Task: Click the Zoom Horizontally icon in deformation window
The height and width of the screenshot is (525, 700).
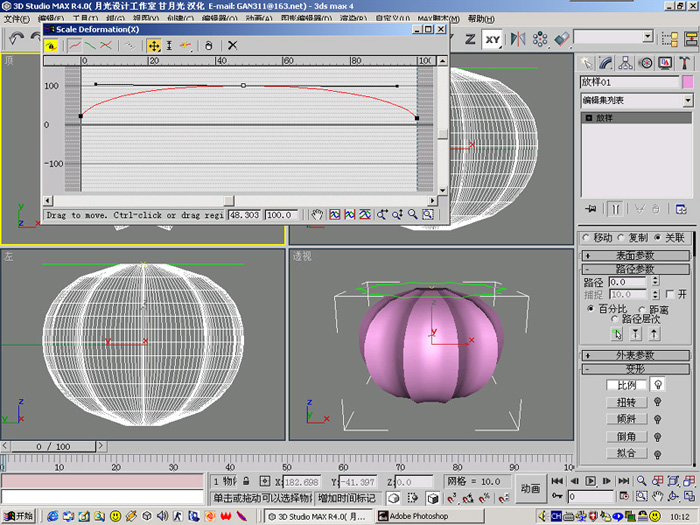Action: 382,215
